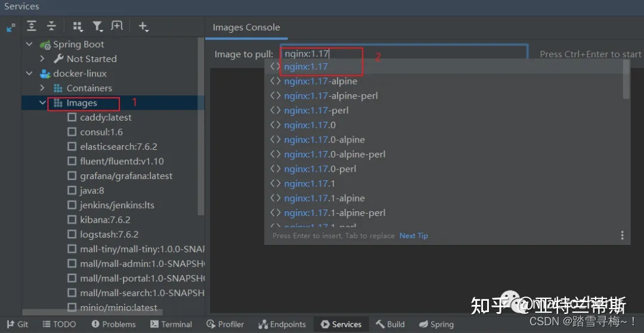Open the TODO tool window
The image size is (644, 333).
point(60,324)
